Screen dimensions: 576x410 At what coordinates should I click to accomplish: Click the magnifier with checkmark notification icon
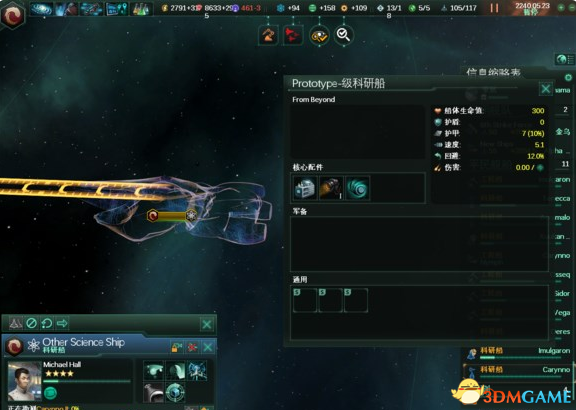[343, 35]
